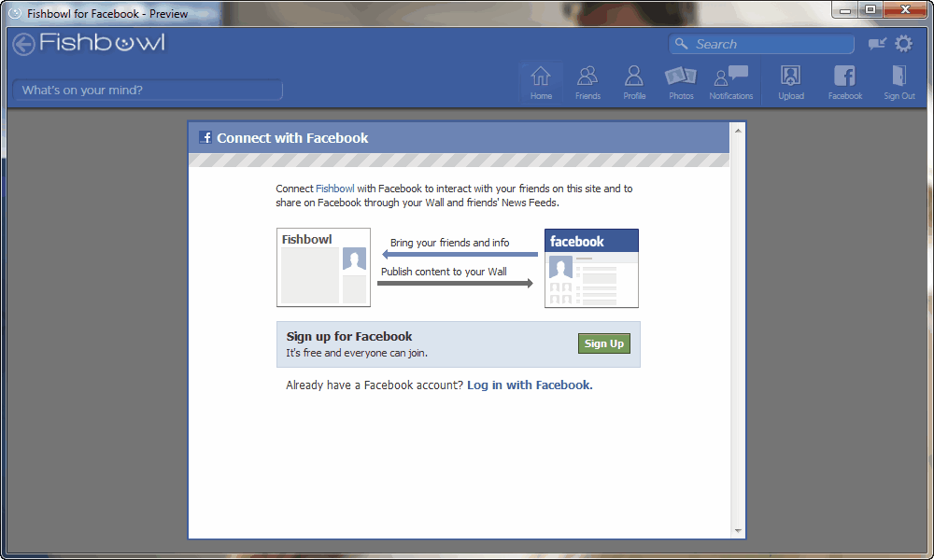
Task: Click the Sign Out door icon
Action: pyautogui.click(x=899, y=82)
